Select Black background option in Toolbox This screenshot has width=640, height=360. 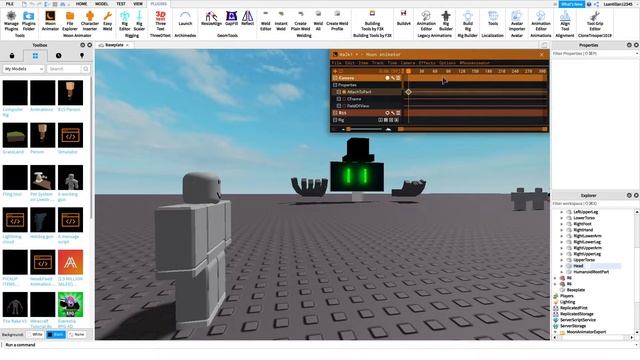coord(56,335)
